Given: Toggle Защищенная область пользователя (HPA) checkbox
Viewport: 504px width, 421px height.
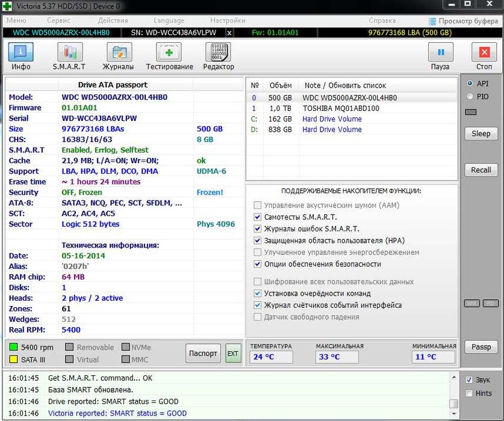Looking at the screenshot, I should (258, 240).
